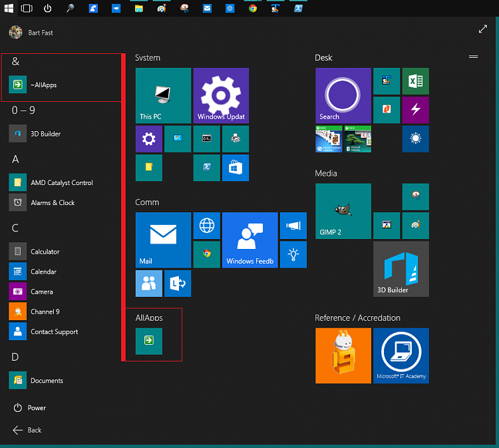Open the magnifier search icon on taskbar
Screen dimensions: 499x448
click(70, 8)
